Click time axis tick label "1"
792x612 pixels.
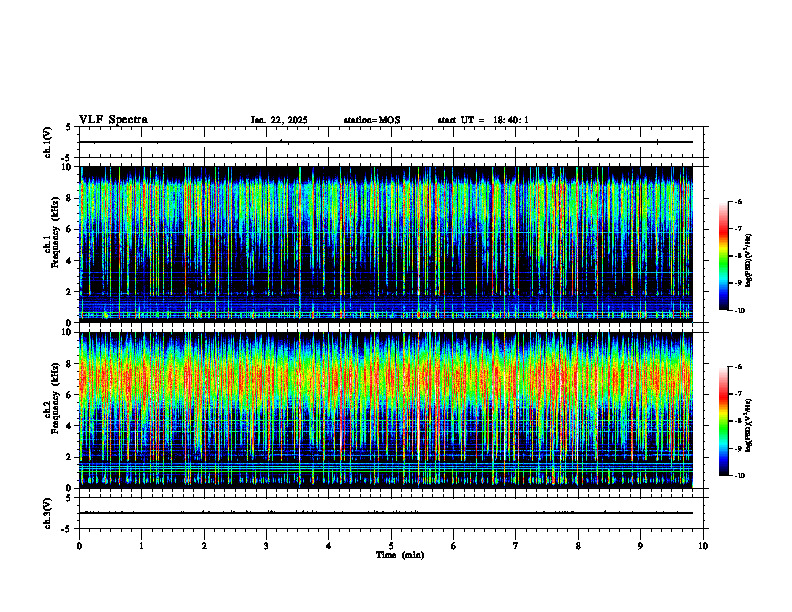141,546
